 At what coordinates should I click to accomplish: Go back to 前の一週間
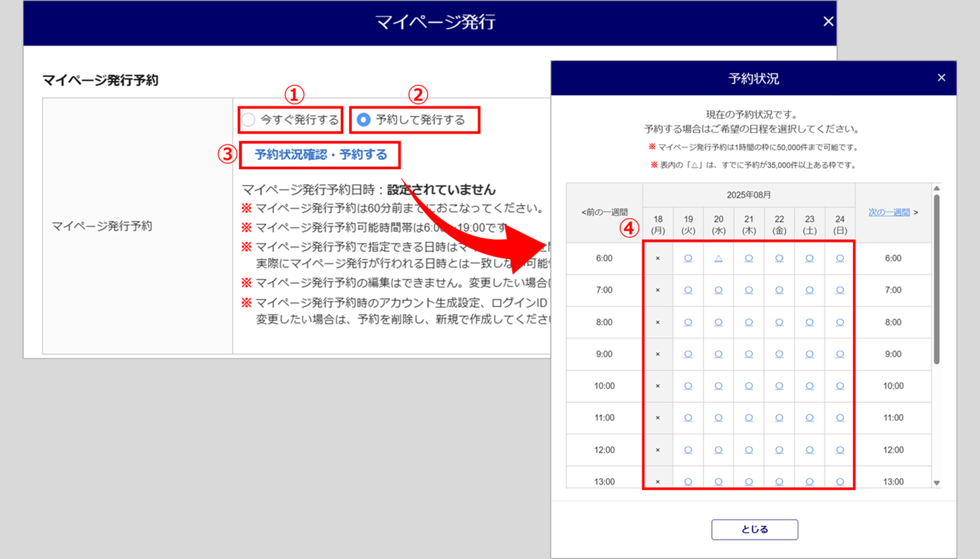tap(604, 212)
